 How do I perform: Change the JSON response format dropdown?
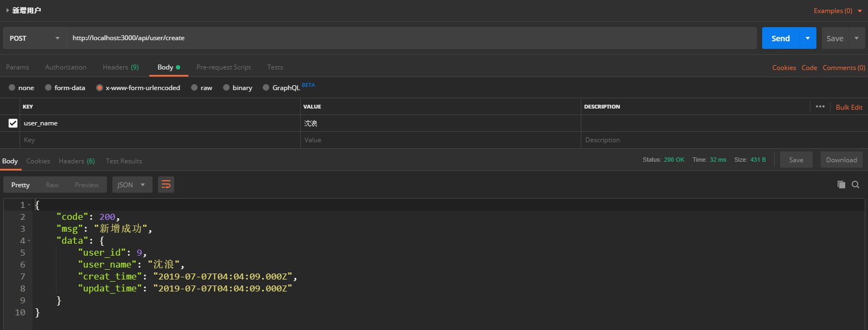pos(131,185)
